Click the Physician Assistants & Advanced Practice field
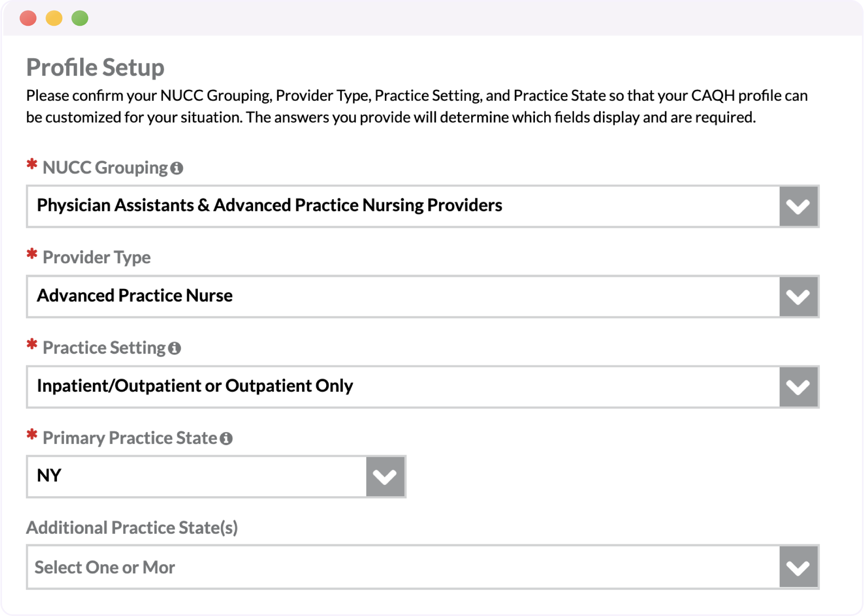The image size is (864, 616). 423,206
